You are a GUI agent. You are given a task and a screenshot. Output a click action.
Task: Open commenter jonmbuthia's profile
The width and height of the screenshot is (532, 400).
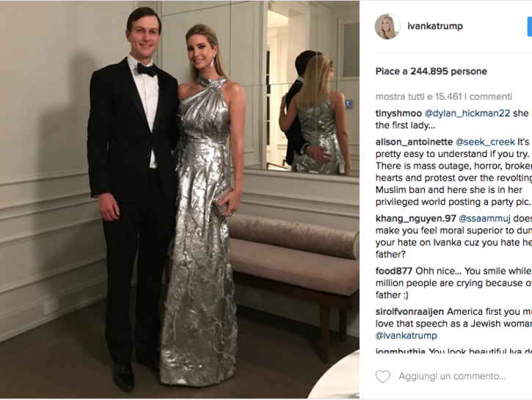point(401,351)
